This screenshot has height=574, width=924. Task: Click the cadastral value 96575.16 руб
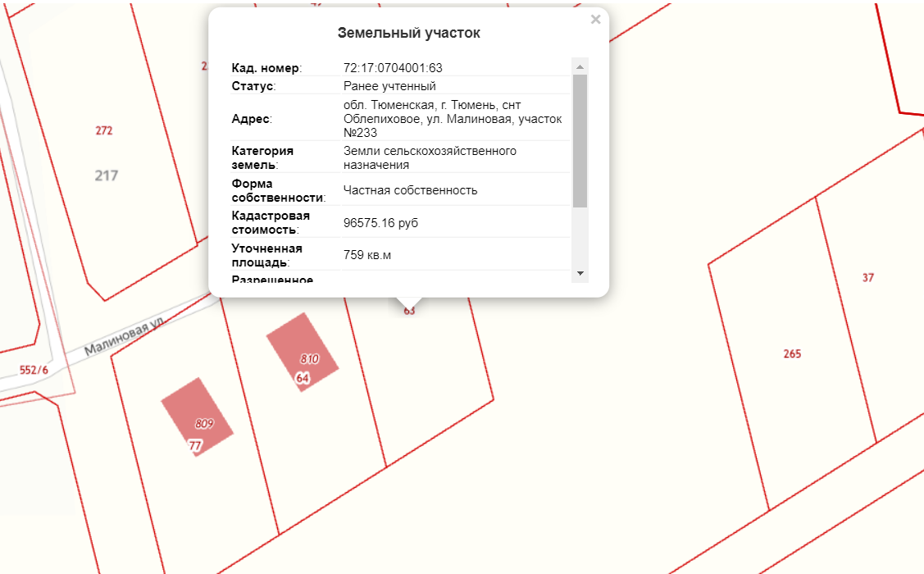pos(380,223)
